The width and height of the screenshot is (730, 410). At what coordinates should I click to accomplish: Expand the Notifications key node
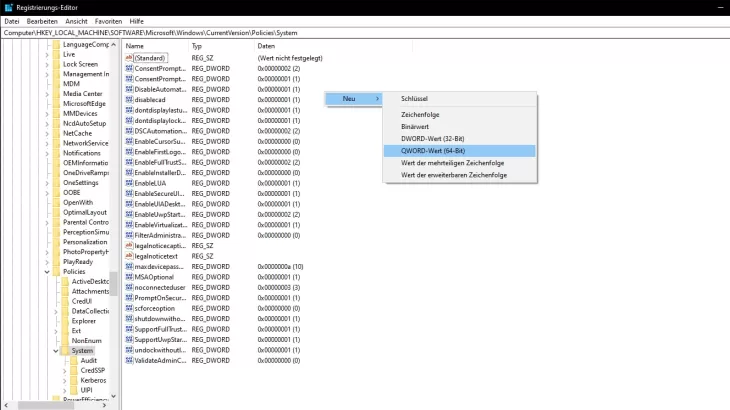47,153
